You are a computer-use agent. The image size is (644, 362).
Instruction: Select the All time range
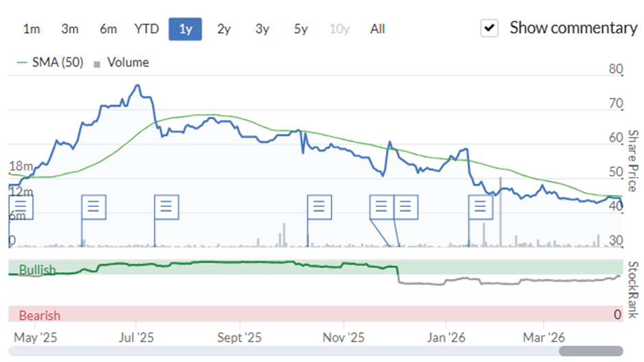coord(377,29)
